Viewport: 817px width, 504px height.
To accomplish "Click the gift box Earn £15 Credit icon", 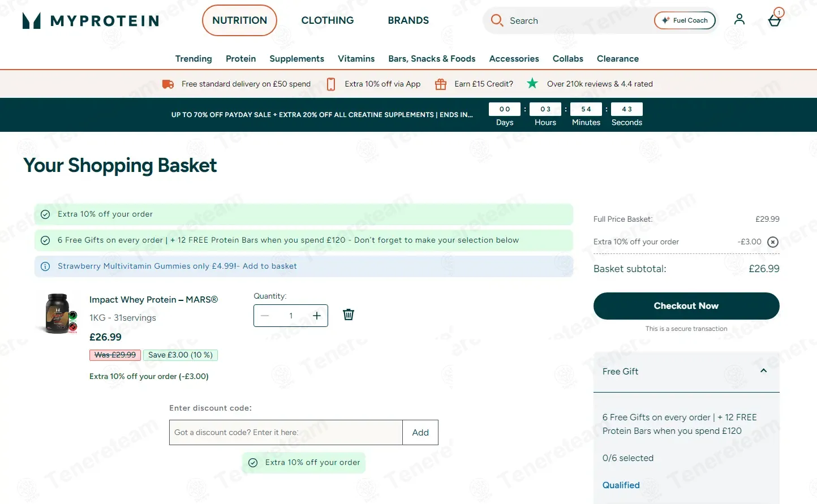I will click(x=441, y=84).
